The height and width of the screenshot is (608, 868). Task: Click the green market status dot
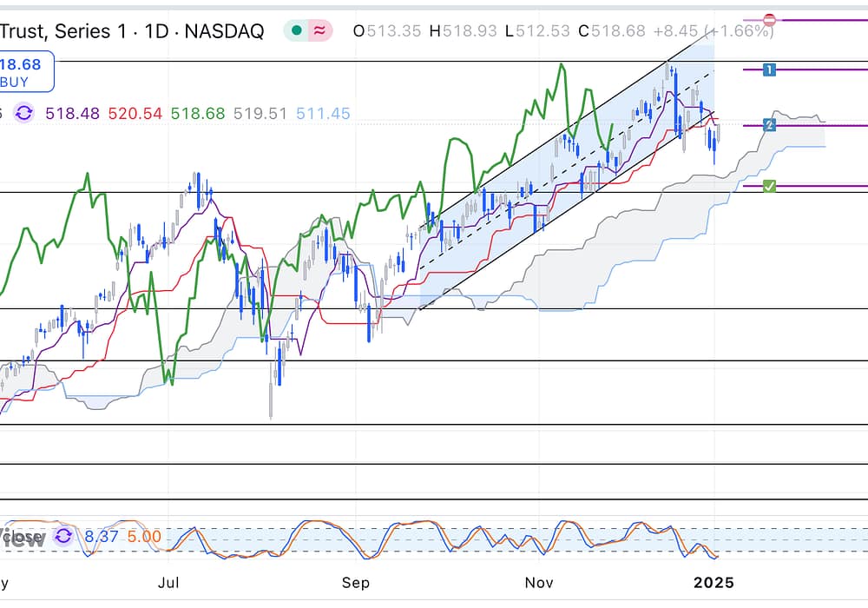298,31
